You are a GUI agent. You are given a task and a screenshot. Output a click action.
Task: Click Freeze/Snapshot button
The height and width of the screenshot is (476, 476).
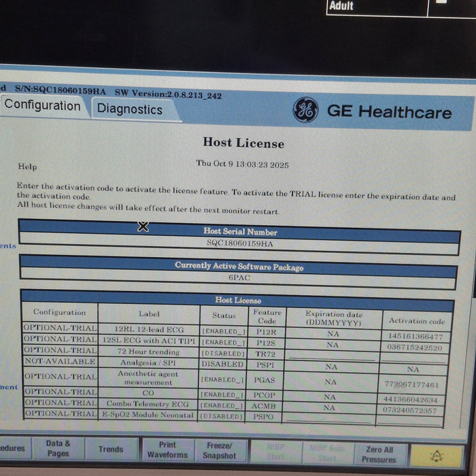[x=219, y=450]
